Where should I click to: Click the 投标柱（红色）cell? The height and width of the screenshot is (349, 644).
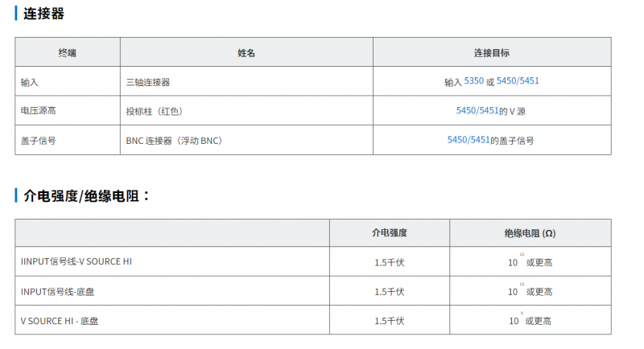159,111
